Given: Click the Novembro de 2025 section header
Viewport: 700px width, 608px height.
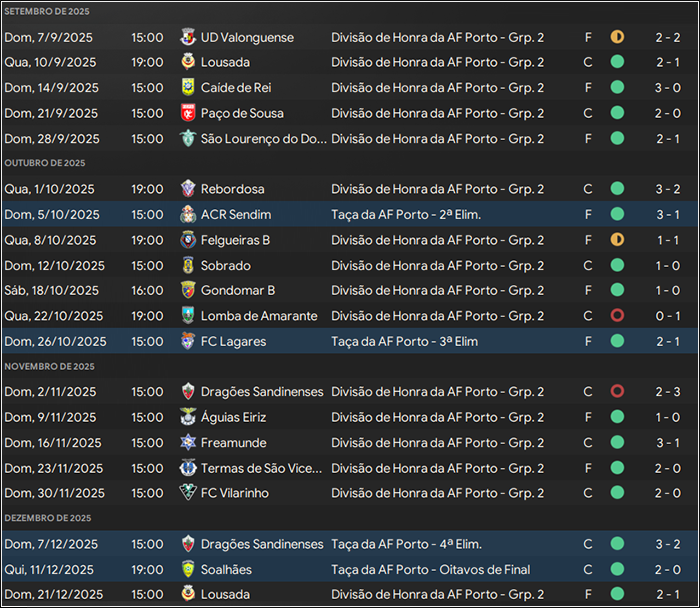Looking at the screenshot, I should pyautogui.click(x=50, y=366).
